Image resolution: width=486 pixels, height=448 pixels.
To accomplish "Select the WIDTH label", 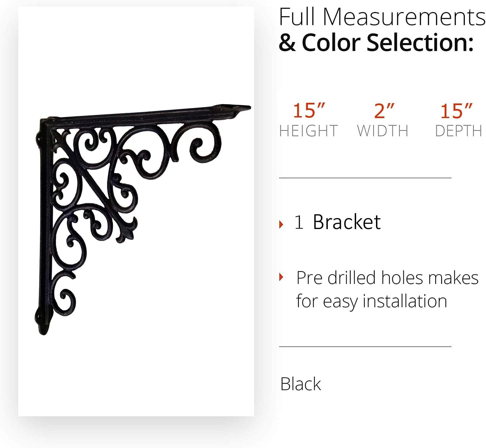I will point(382,131).
